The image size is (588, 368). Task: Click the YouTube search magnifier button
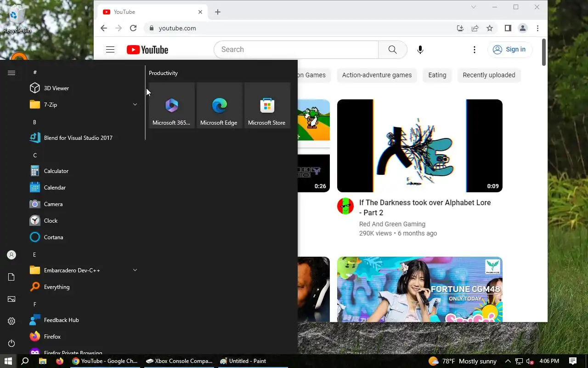coord(393,49)
